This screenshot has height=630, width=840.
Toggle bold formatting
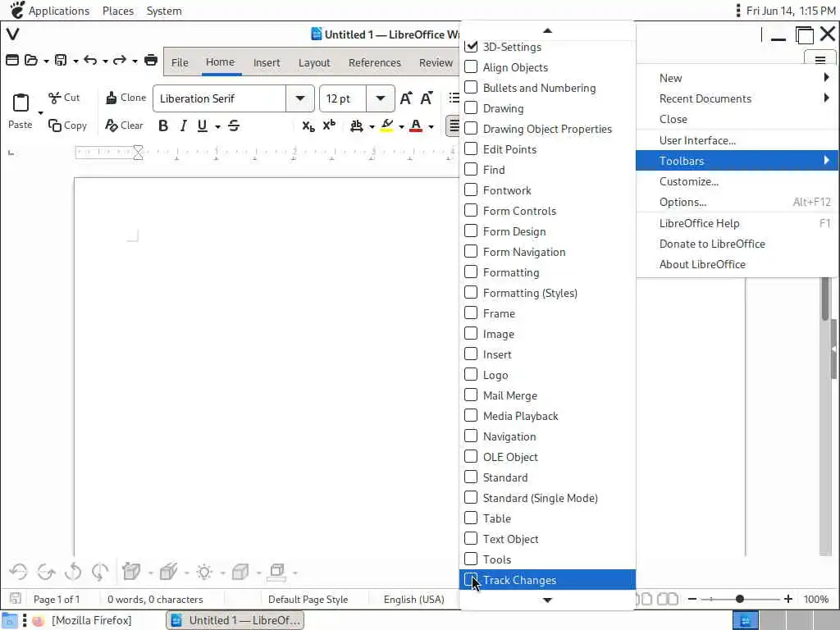163,126
